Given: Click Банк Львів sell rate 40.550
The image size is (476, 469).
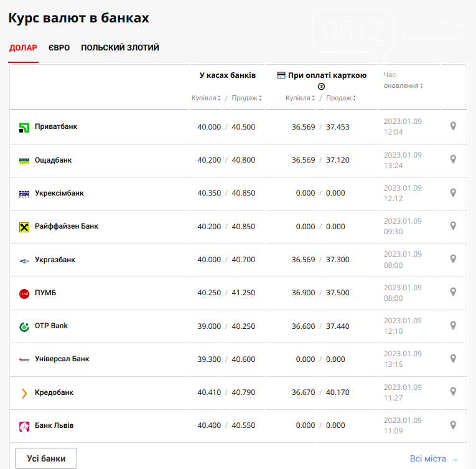Looking at the screenshot, I should click(x=243, y=425).
